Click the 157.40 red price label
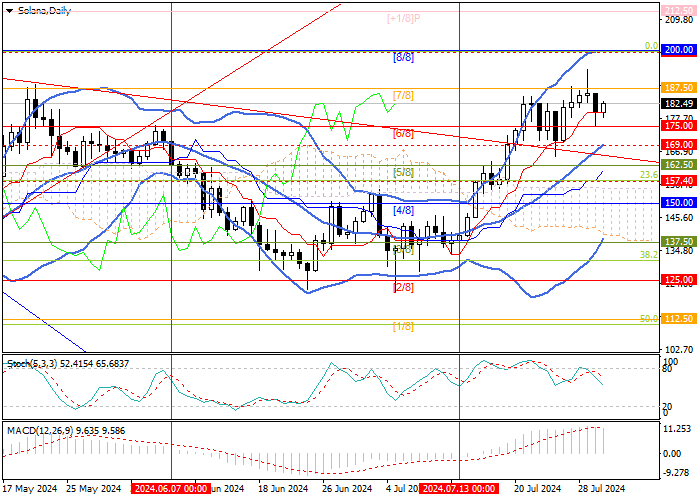The height and width of the screenshot is (500, 700). (x=678, y=180)
